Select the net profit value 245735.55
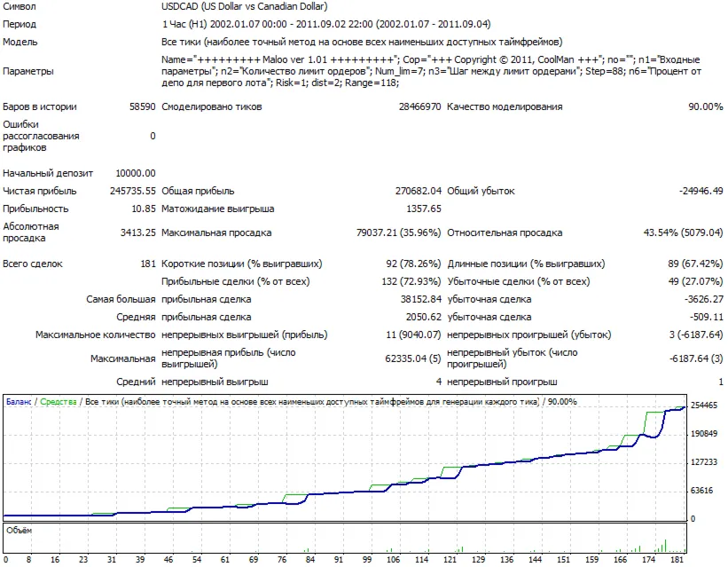Image resolution: width=728 pixels, height=567 pixels. [133, 191]
